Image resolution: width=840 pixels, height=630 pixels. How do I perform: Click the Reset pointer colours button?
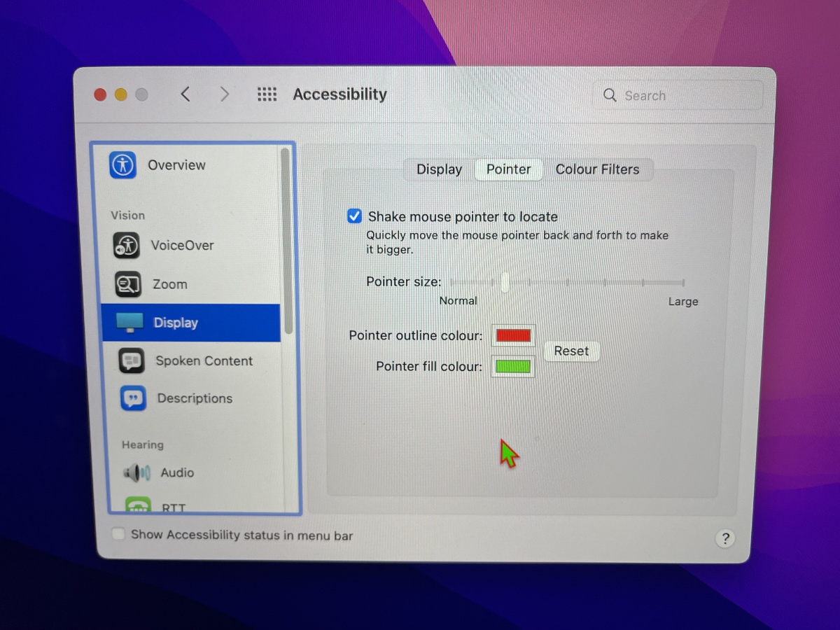571,351
